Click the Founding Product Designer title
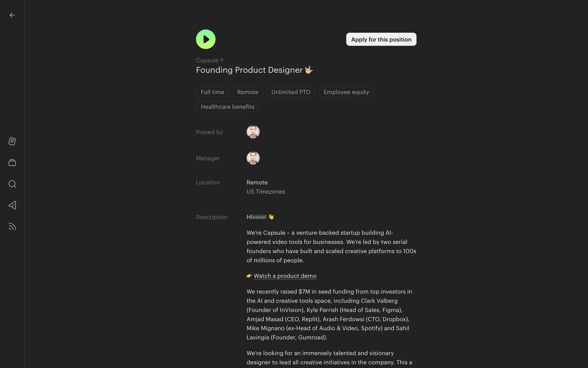Image resolution: width=588 pixels, height=368 pixels. [249, 70]
